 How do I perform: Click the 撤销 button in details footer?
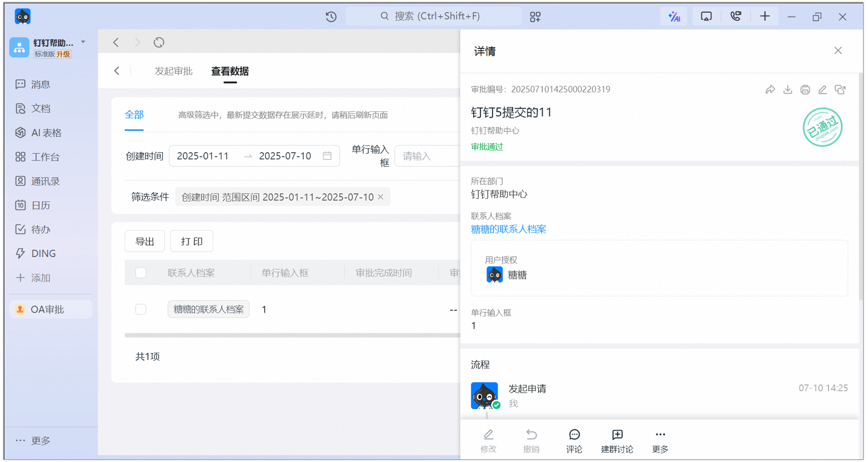click(531, 441)
